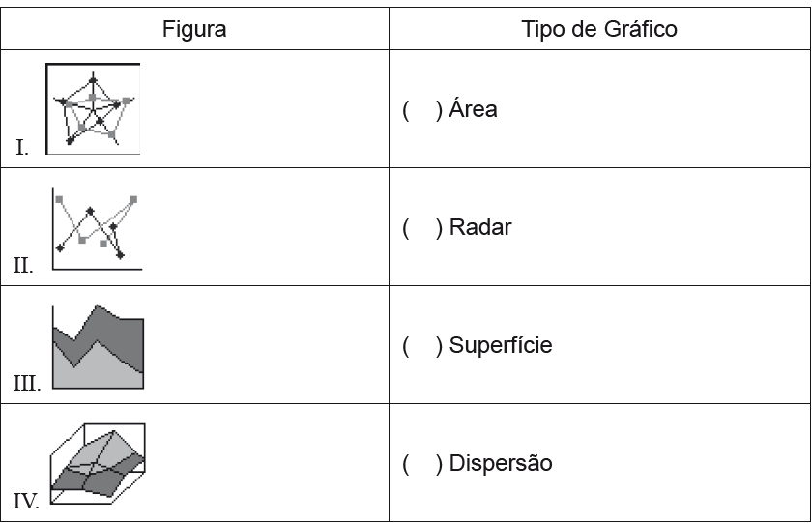The height and width of the screenshot is (523, 812).
Task: Click the roman numeral III. label
Action: [x=26, y=384]
